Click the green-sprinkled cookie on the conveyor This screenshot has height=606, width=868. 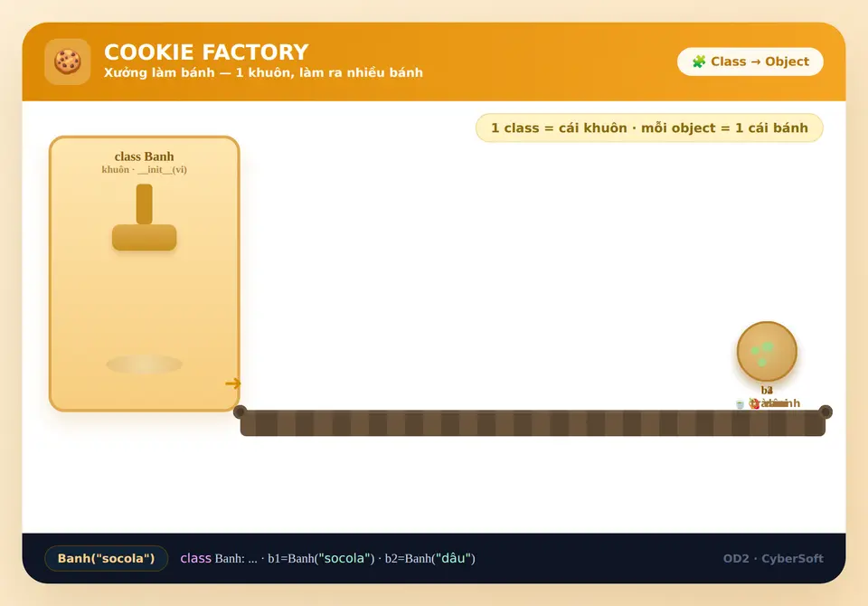(x=767, y=351)
